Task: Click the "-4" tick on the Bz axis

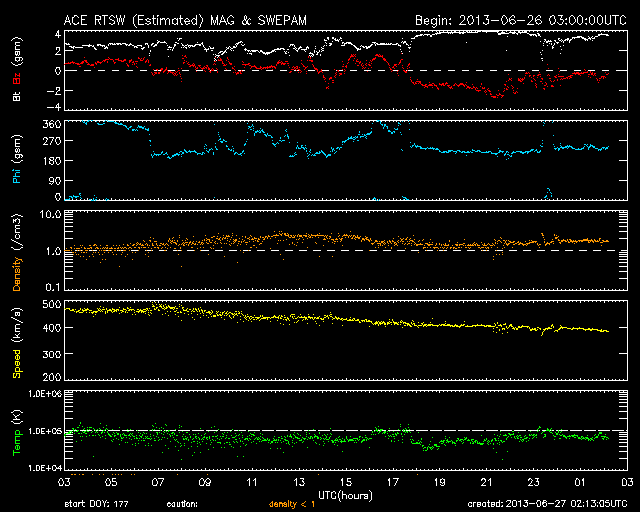Action: pos(54,107)
